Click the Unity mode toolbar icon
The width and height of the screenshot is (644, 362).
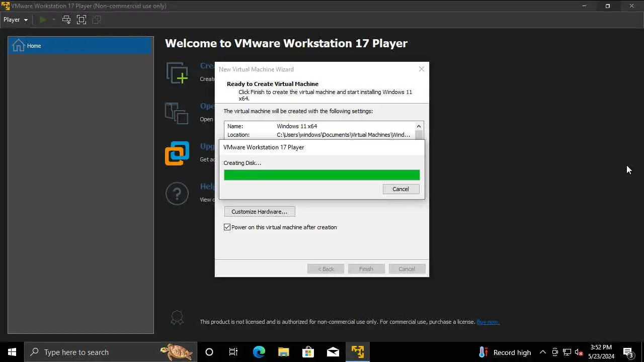97,20
